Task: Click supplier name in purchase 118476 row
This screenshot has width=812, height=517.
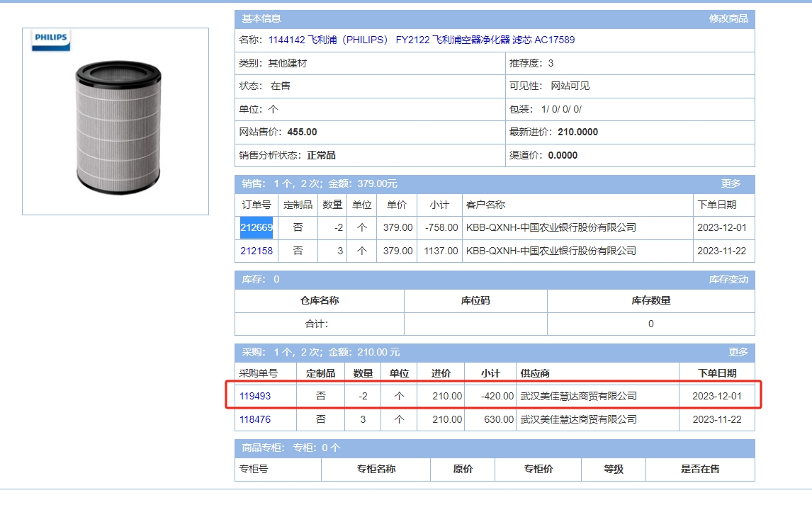Action: [578, 419]
